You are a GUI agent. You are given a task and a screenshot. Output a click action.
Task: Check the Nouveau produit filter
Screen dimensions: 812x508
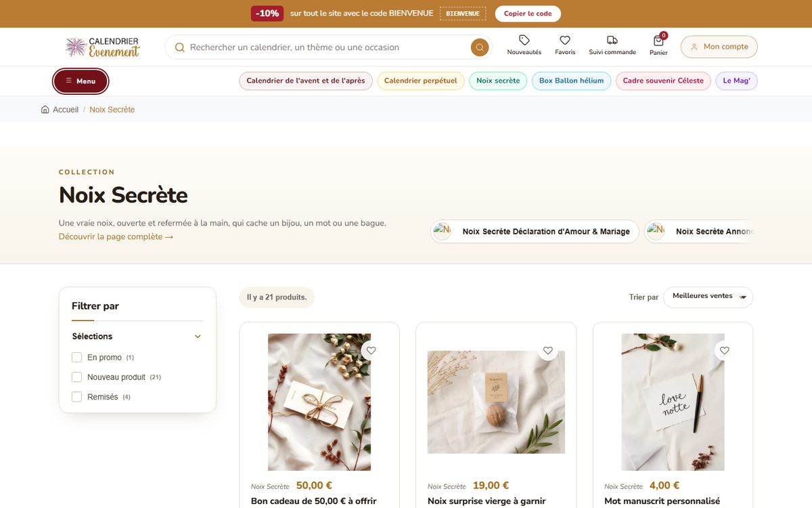point(76,377)
